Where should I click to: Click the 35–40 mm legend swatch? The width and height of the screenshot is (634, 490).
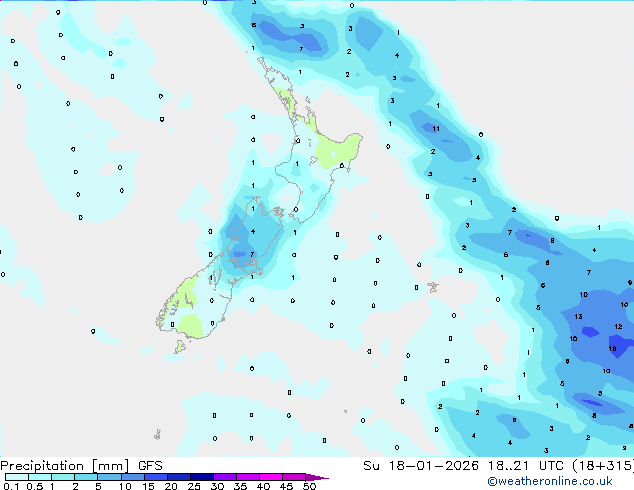(x=248, y=477)
